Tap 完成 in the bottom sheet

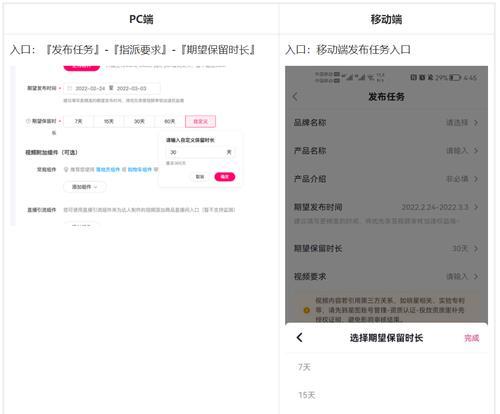point(472,338)
